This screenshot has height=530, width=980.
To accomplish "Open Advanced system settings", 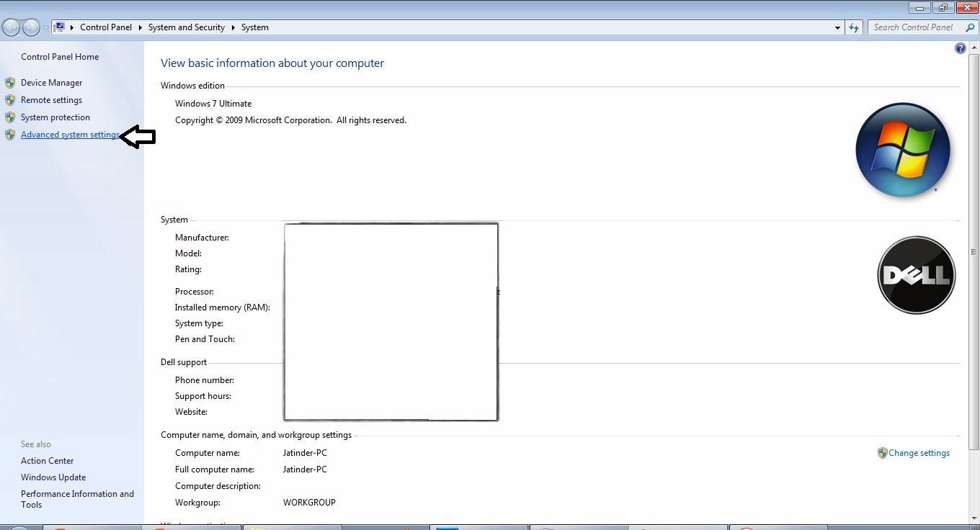I will click(x=69, y=134).
